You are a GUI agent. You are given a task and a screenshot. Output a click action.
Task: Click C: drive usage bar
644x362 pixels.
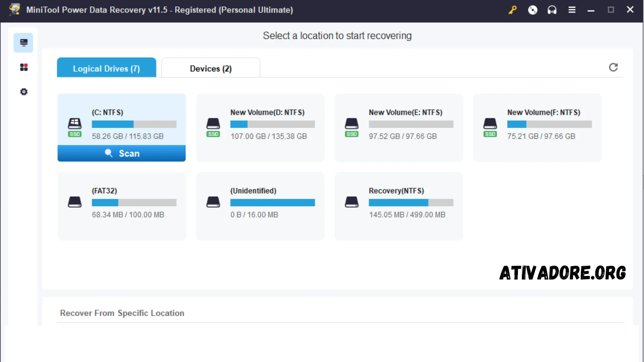[134, 124]
